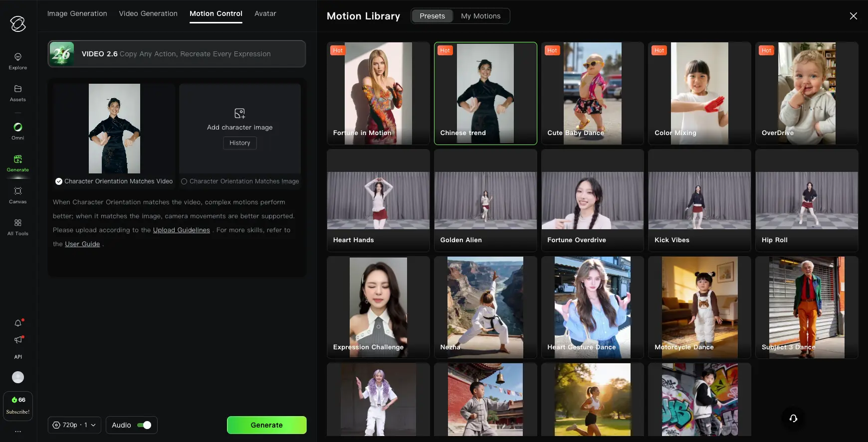Select the Generate icon in sidebar
868x442 pixels.
[18, 163]
